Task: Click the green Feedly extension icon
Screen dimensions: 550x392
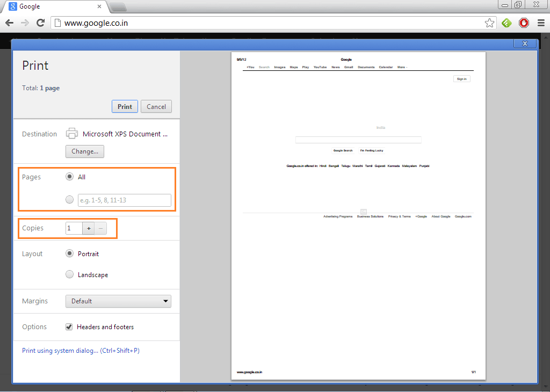Action: 506,23
